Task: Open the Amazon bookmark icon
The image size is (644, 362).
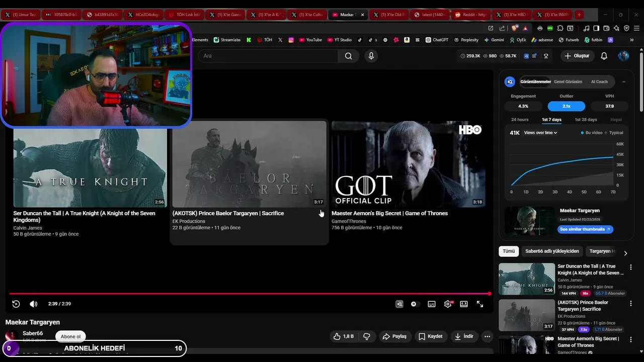Action: click(407, 40)
